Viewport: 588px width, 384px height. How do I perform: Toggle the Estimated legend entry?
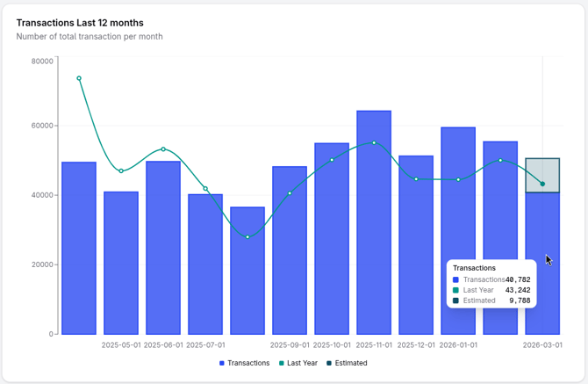pos(350,363)
